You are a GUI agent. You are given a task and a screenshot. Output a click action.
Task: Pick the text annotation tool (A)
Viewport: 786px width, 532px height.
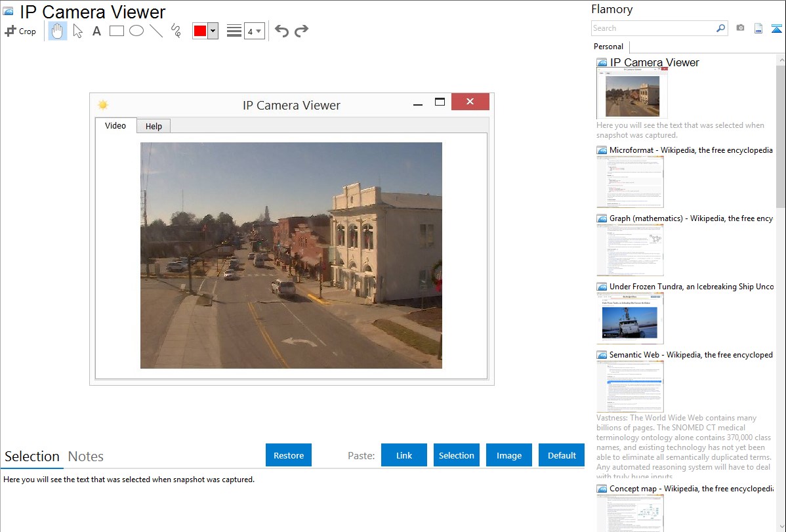pyautogui.click(x=96, y=31)
